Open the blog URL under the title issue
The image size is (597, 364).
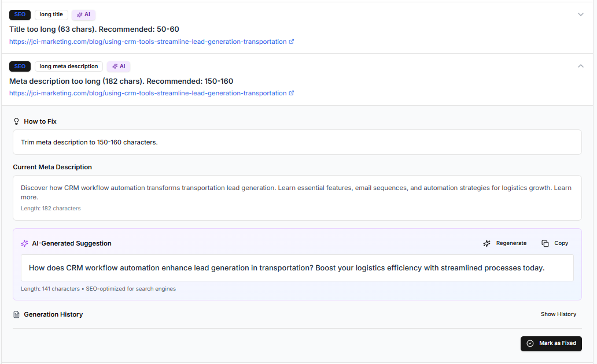[148, 42]
